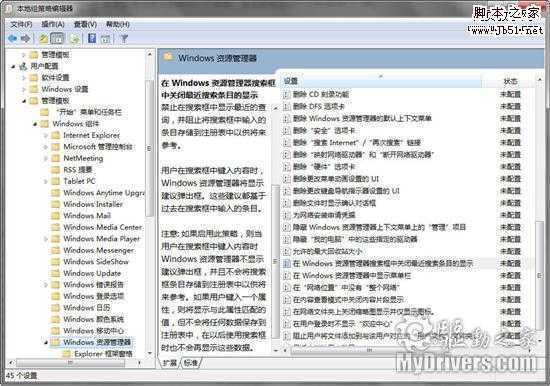Click policy icon of 为网络安装申请凭据
Image resolution: width=550 pixels, height=386 pixels.
tap(287, 215)
